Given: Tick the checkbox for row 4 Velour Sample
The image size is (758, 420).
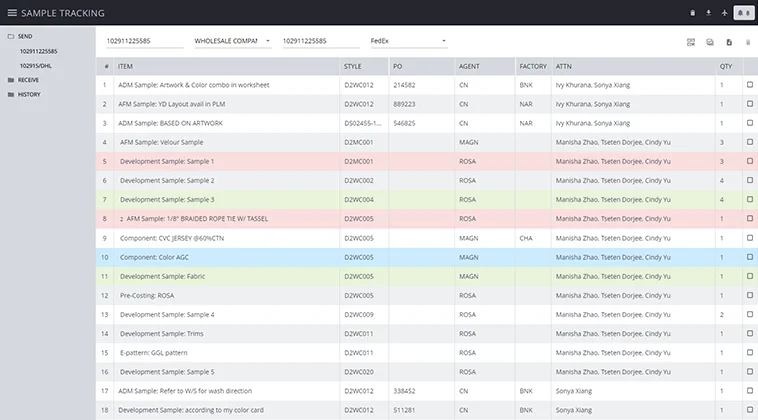Looking at the screenshot, I should 750,142.
